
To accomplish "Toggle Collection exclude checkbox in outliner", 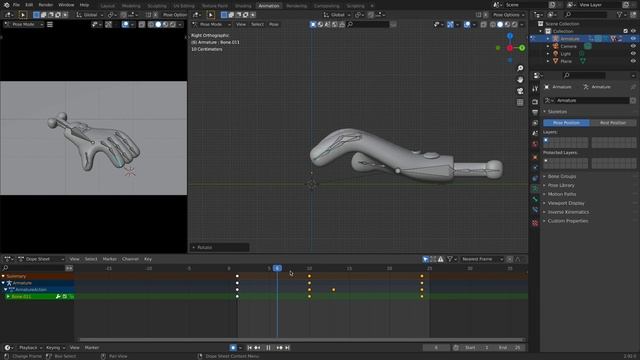I will click(x=626, y=31).
